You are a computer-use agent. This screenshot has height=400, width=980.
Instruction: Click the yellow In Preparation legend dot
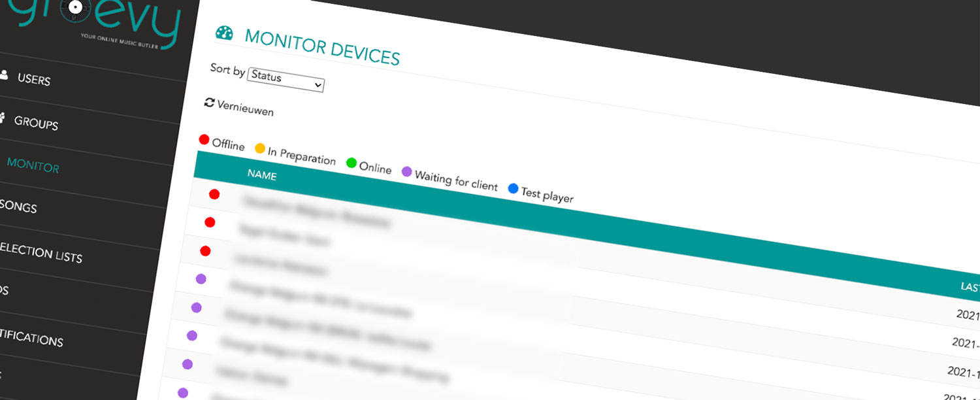(259, 148)
